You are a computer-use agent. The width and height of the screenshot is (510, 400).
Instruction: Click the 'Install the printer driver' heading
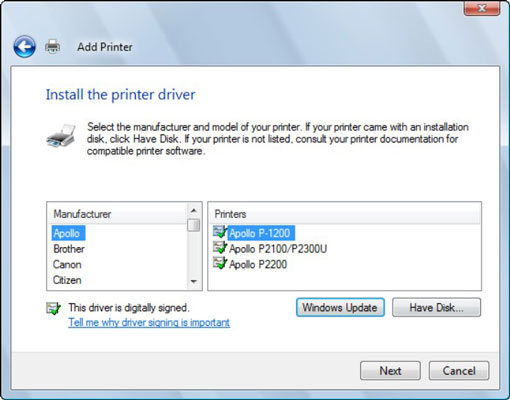pyautogui.click(x=120, y=95)
